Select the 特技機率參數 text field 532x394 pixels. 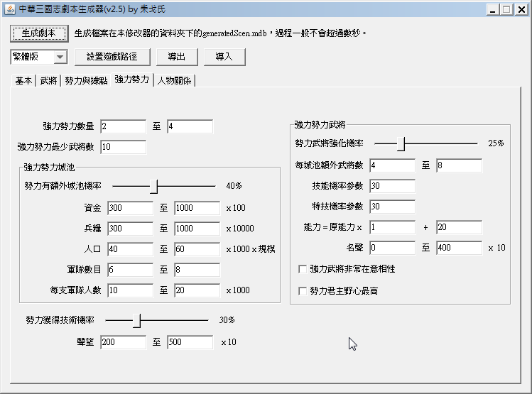click(392, 207)
